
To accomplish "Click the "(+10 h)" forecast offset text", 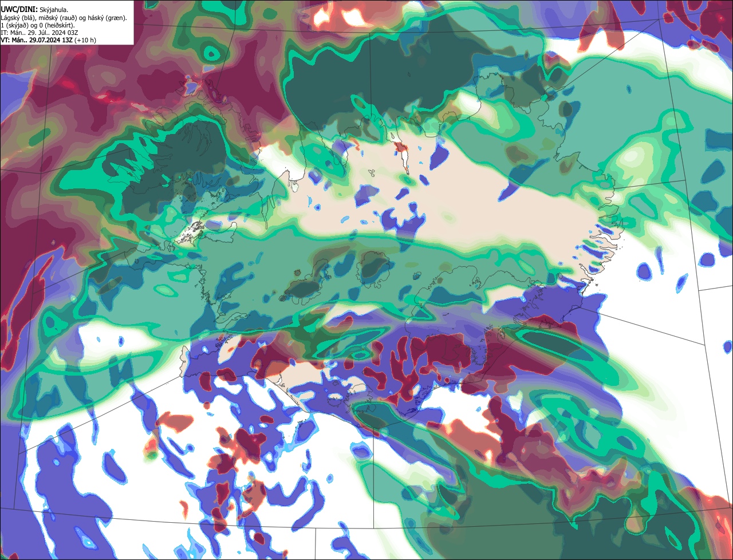I will tap(85, 40).
